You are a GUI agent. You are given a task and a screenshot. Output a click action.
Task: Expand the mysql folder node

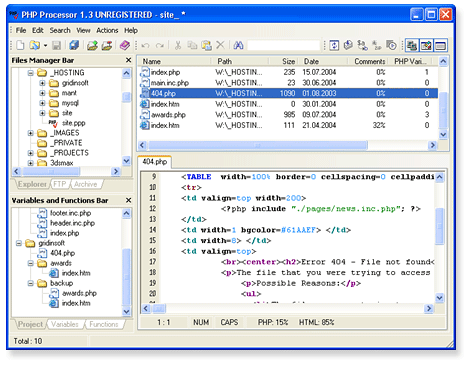[x=42, y=103]
